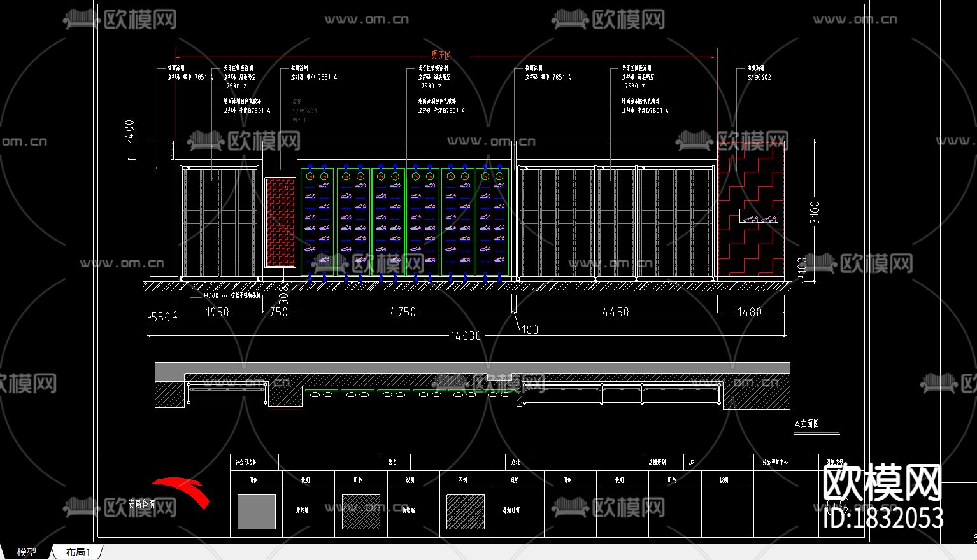Select the A立面图 drawing title
The height and width of the screenshot is (560, 977).
pos(806,424)
